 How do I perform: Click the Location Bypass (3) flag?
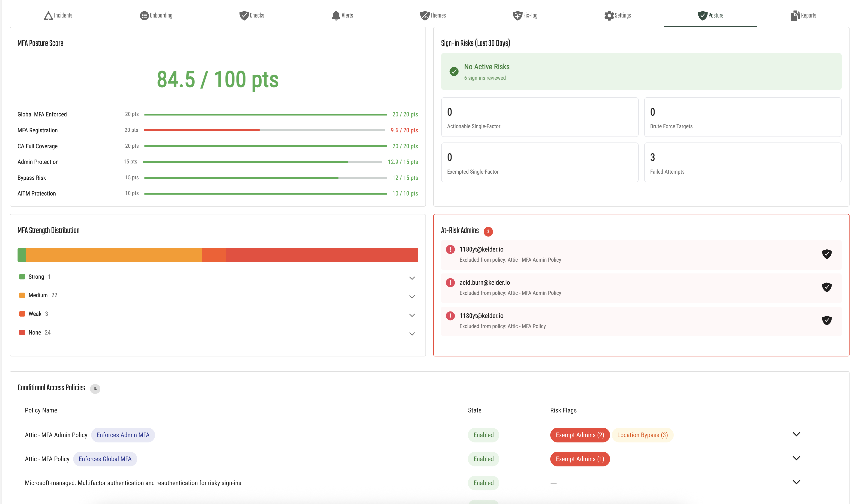coord(642,435)
